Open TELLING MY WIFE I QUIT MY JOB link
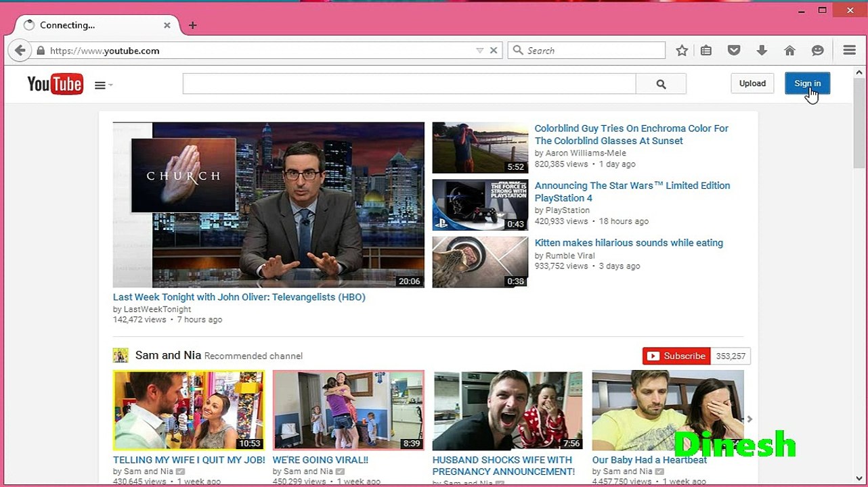This screenshot has width=868, height=487. pos(189,460)
